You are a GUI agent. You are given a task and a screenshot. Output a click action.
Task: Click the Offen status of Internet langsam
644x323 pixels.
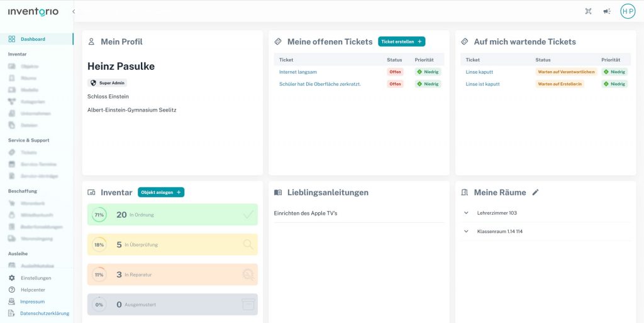click(395, 72)
